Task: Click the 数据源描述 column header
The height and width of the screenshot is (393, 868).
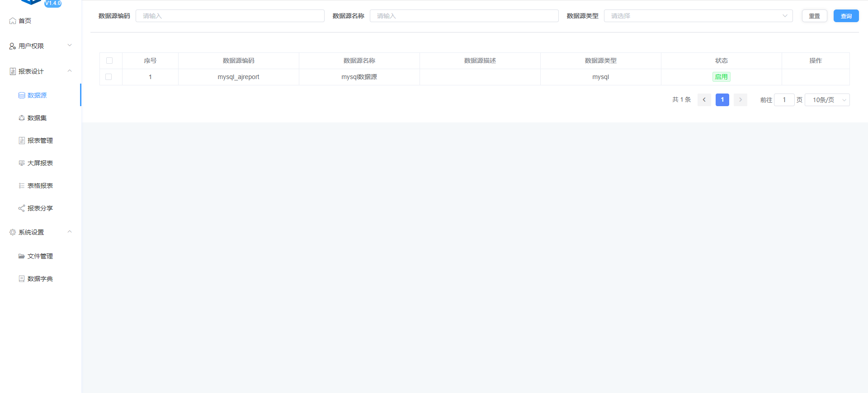Action: [x=480, y=61]
